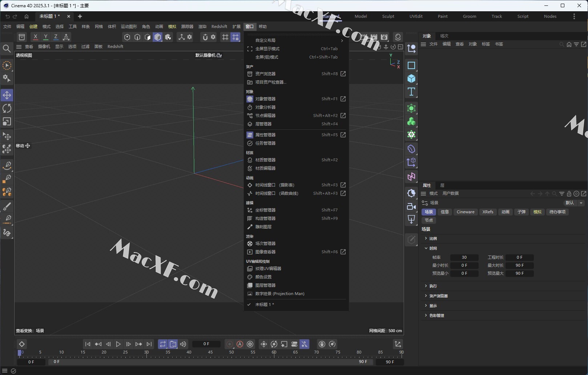
Task: Select the Rotate tool
Action: (7, 108)
